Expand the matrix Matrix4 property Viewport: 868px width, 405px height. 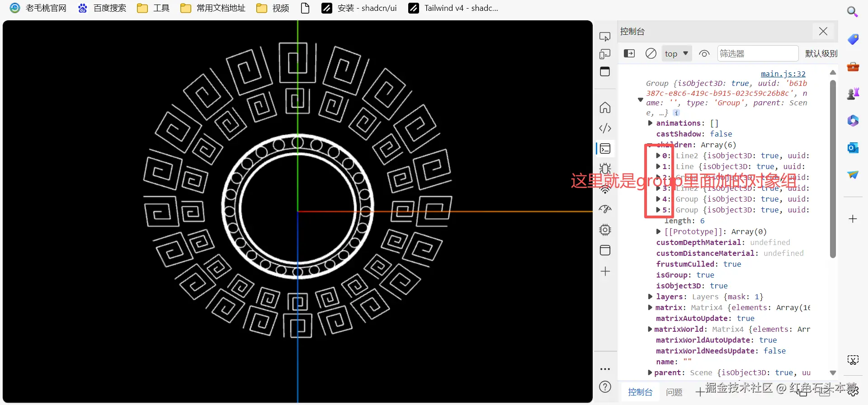coord(650,307)
